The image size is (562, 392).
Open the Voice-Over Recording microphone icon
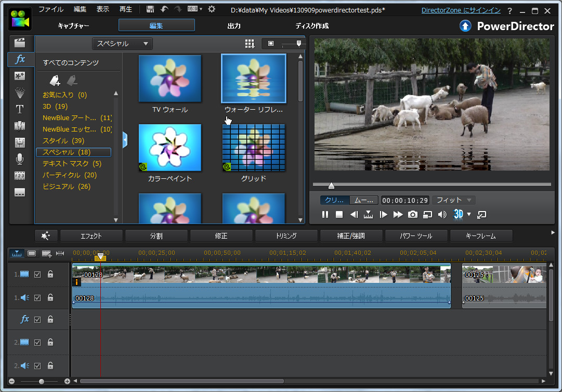coord(20,159)
